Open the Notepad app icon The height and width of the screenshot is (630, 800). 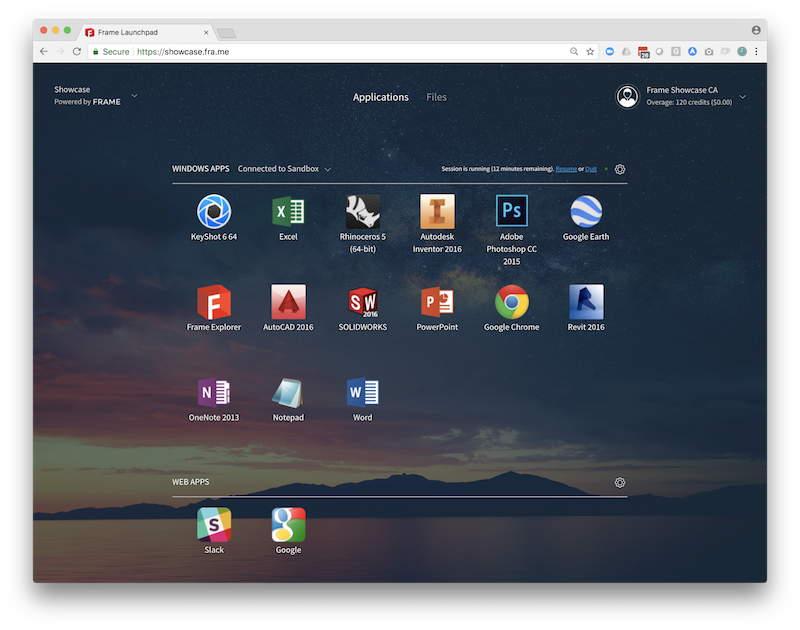[288, 392]
